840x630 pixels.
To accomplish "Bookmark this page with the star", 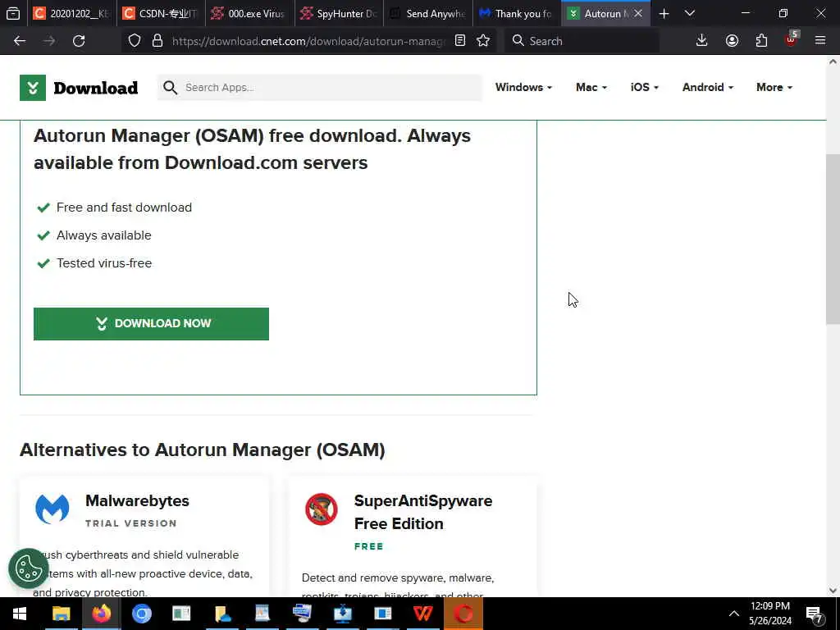I will coord(483,41).
